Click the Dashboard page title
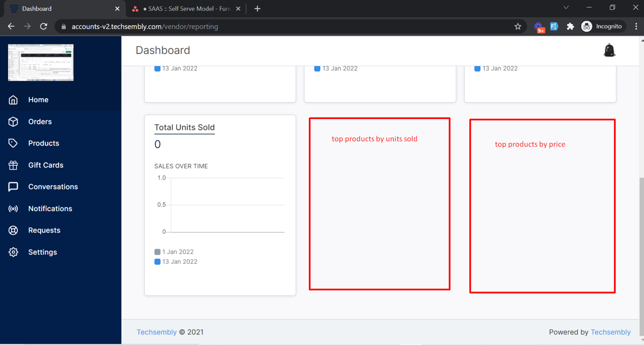The width and height of the screenshot is (644, 345). [x=163, y=50]
